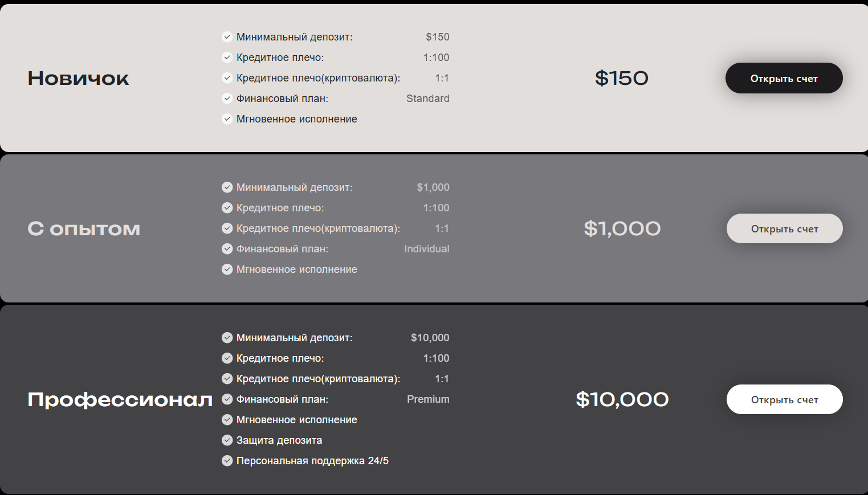Image resolution: width=868 pixels, height=495 pixels.
Task: Open account with Профессионал plan button
Action: tap(784, 399)
